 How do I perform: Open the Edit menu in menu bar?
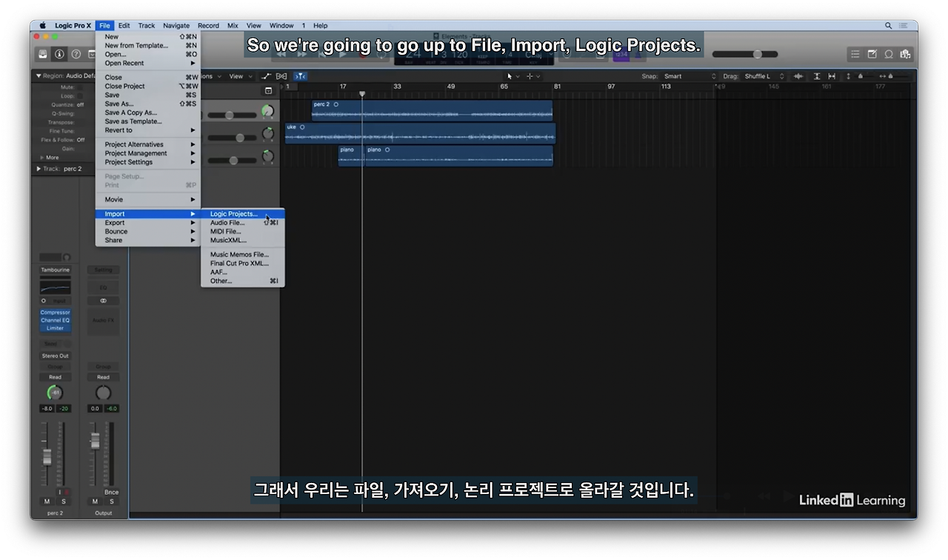click(x=124, y=25)
